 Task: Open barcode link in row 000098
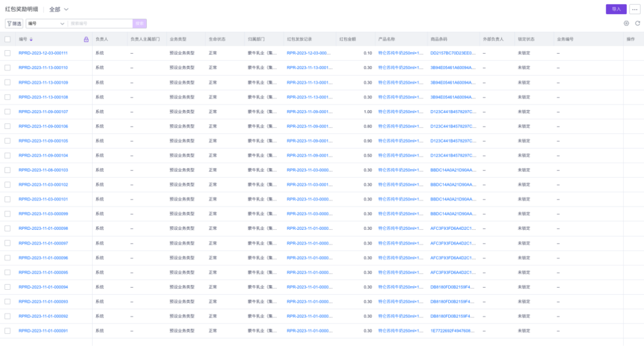coord(453,228)
